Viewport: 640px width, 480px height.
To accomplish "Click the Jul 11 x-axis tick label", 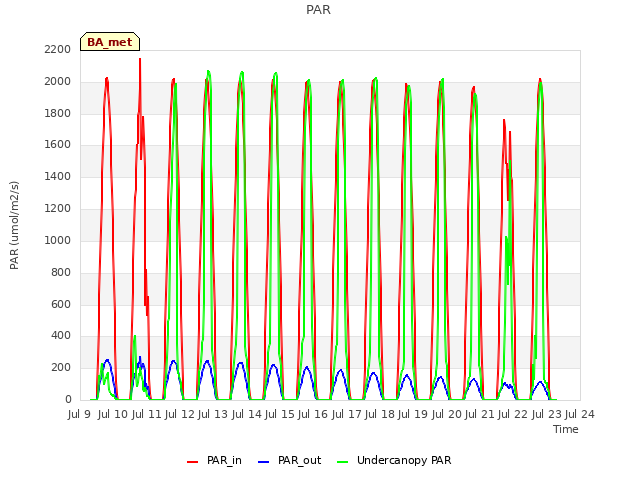I will 146,414.
